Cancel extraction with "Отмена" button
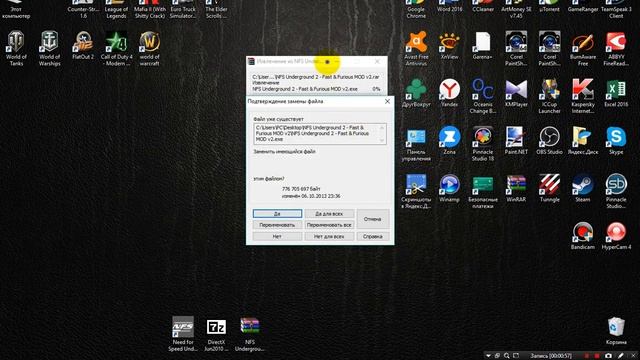640x360 pixels. click(x=373, y=219)
